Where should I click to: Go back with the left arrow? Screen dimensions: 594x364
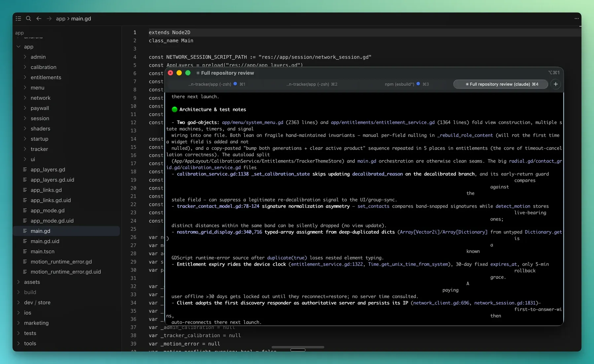tap(39, 18)
